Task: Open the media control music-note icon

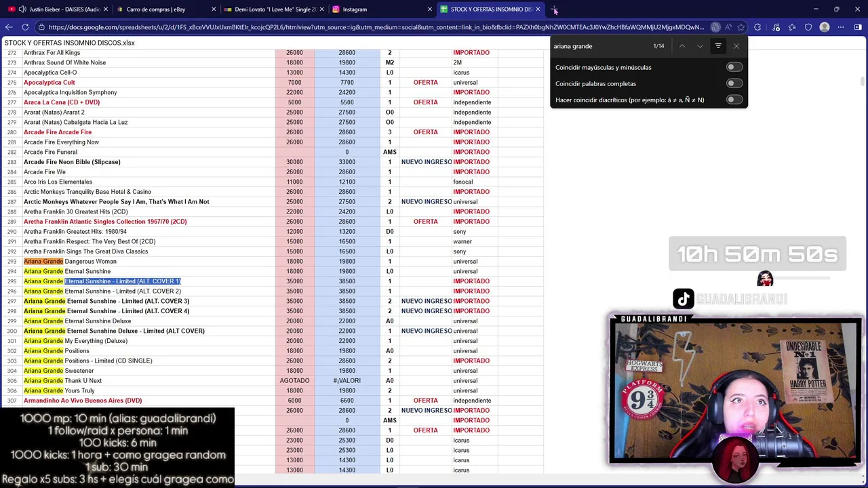Action: 776,27
